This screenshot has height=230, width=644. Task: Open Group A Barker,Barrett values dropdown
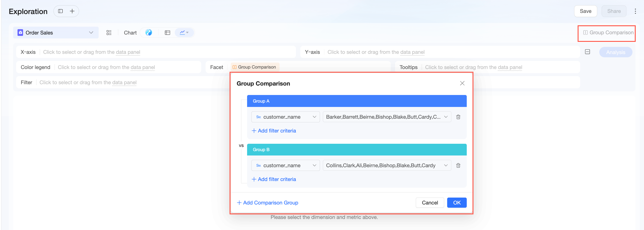point(387,117)
